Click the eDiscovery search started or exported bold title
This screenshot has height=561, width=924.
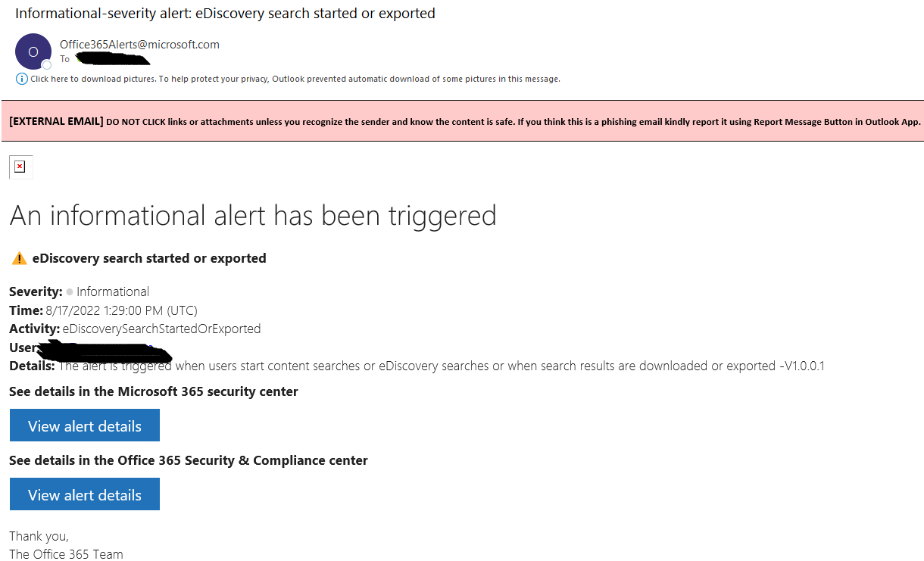[149, 258]
